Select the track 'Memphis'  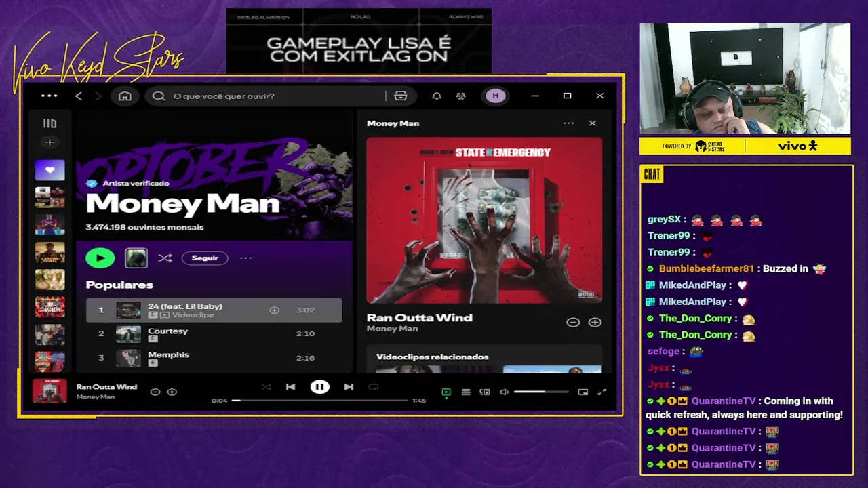[x=214, y=358]
